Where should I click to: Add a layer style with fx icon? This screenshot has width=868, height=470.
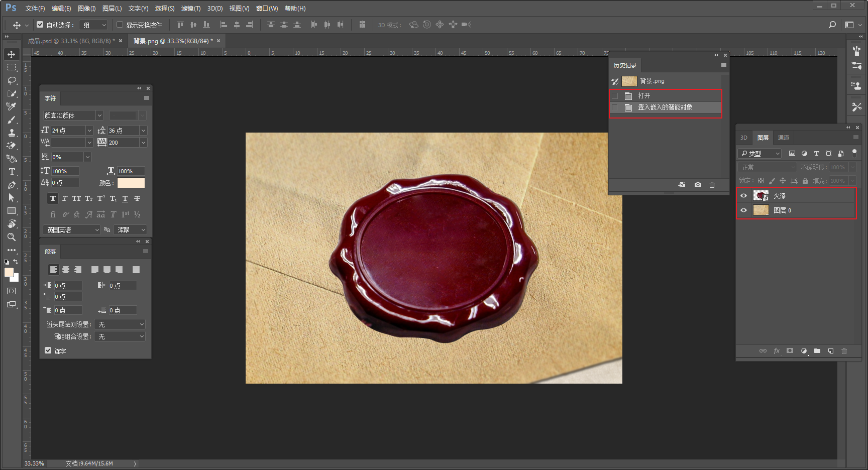pyautogui.click(x=777, y=351)
